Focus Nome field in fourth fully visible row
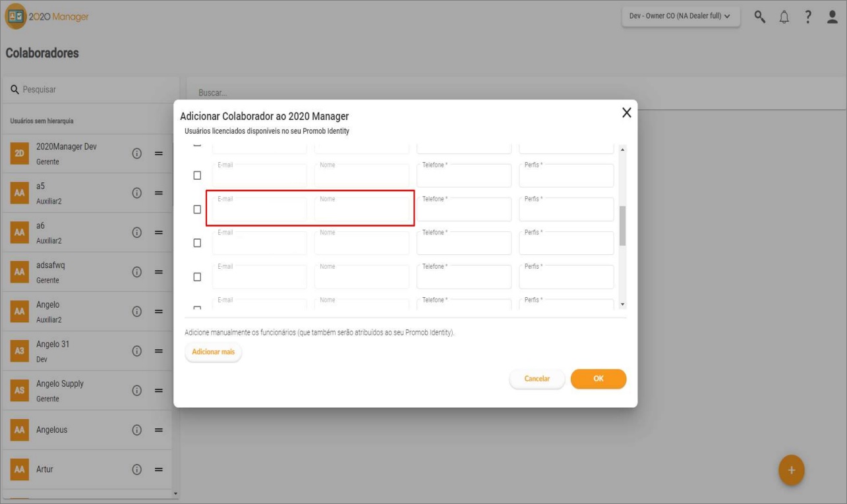Screen dimensions: 847x504 [x=362, y=277]
